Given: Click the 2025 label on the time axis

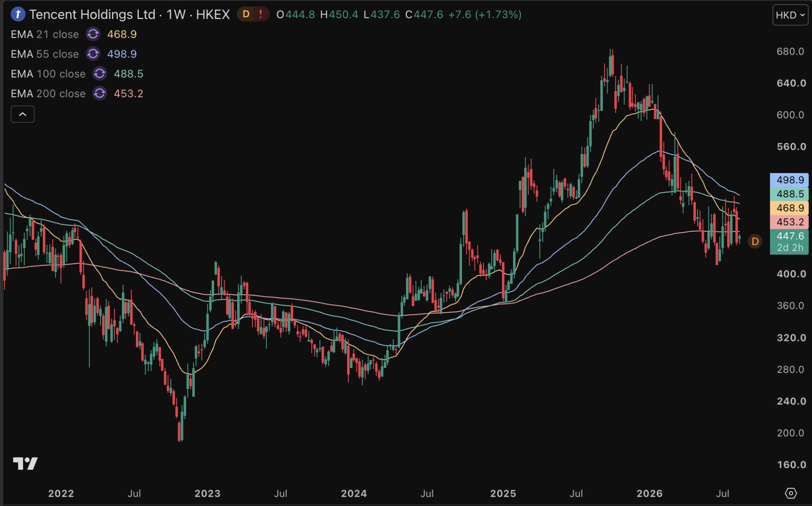Looking at the screenshot, I should coord(503,493).
